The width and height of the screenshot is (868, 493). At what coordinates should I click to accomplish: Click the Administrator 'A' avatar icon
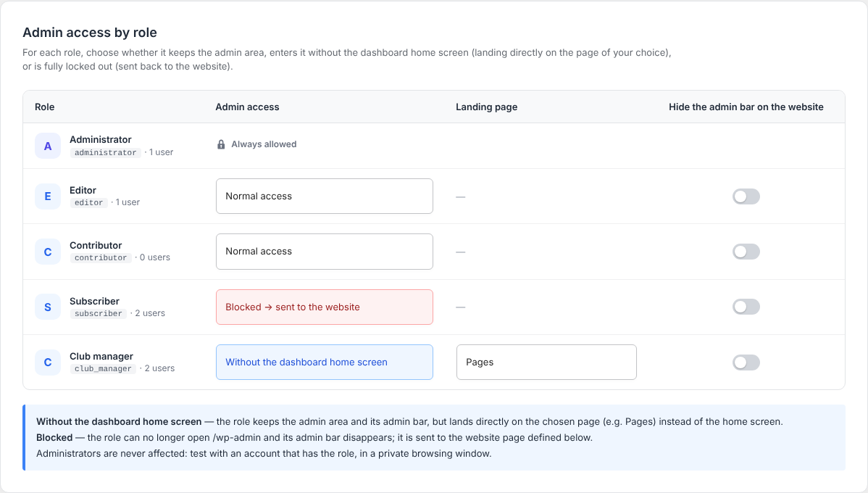click(48, 146)
